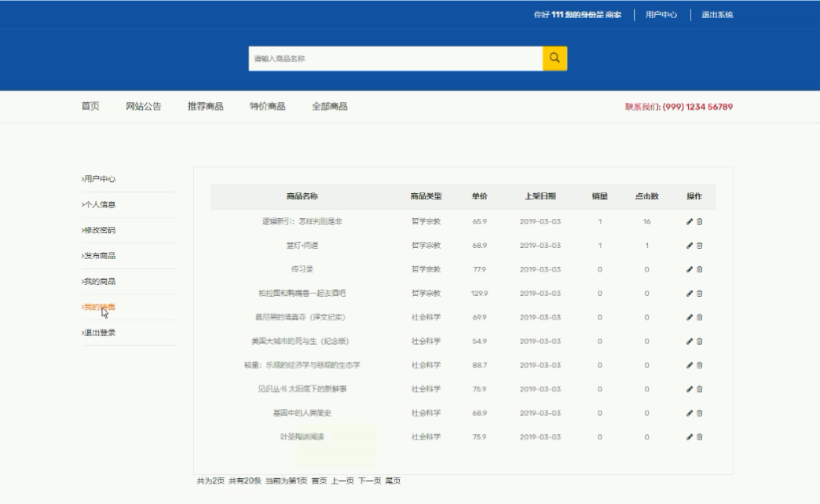Edit the 美国大城市的死与生 product
Image resolution: width=820 pixels, height=504 pixels.
tap(690, 341)
